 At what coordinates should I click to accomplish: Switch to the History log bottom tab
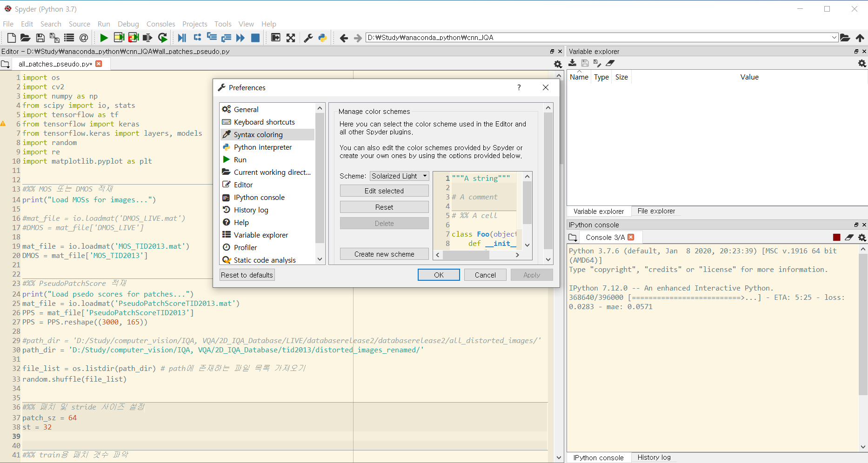pyautogui.click(x=654, y=457)
